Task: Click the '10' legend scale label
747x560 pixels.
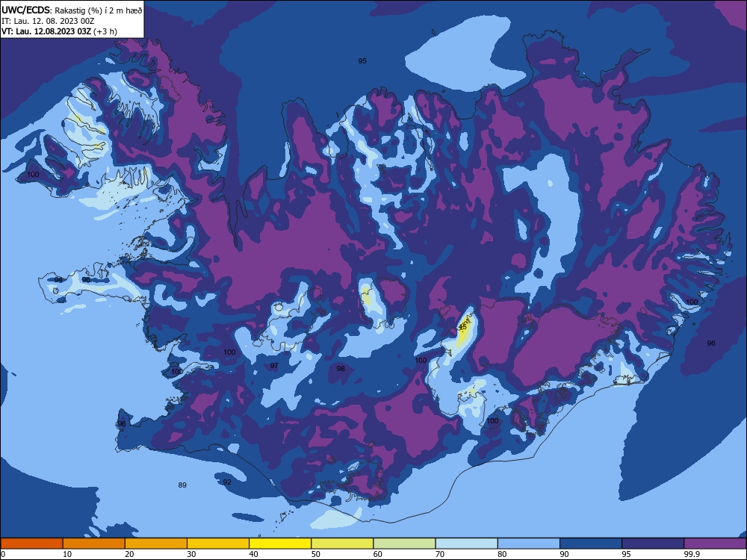Action: coord(67,554)
